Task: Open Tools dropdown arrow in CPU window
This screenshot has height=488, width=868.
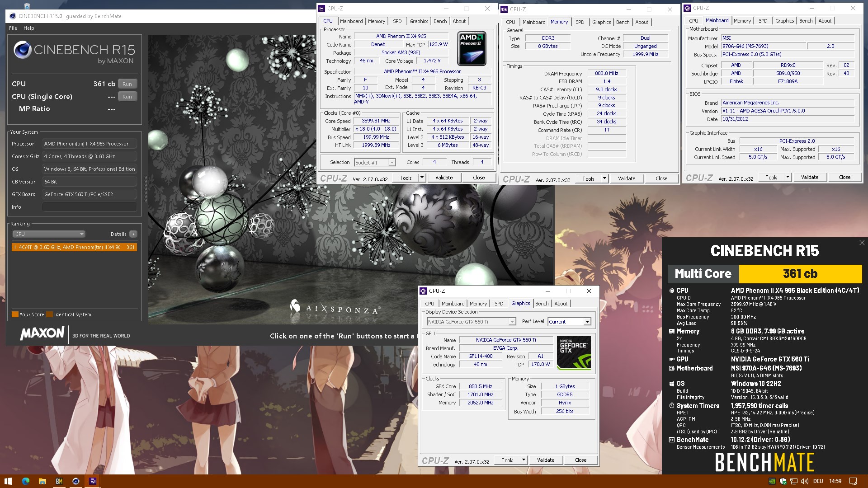Action: 422,178
